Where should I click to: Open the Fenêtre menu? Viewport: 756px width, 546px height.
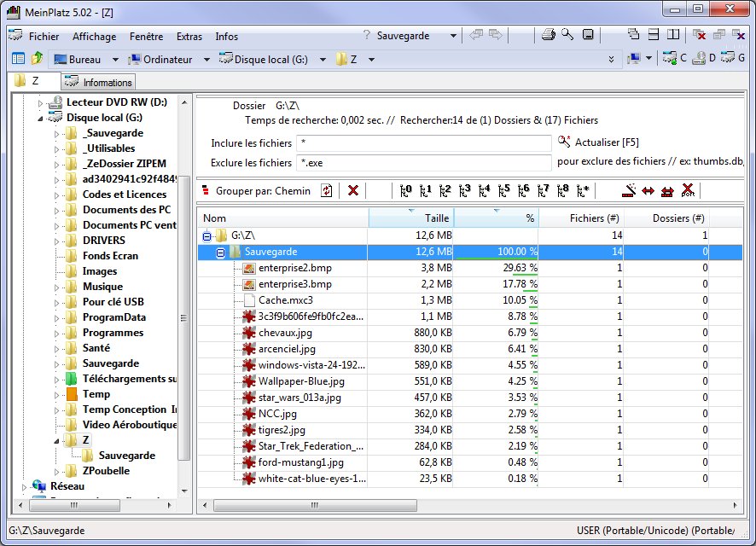[x=146, y=36]
